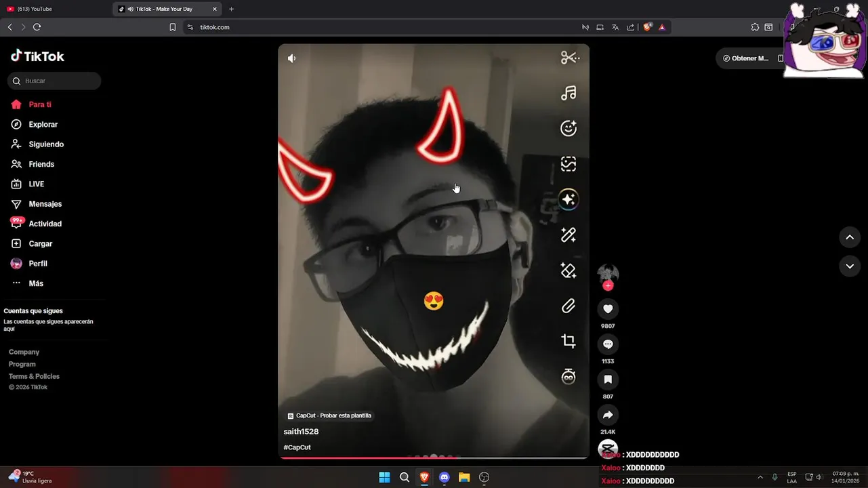Screen dimensions: 868x488
Task: Open saith1528 profile link
Action: [x=301, y=432]
